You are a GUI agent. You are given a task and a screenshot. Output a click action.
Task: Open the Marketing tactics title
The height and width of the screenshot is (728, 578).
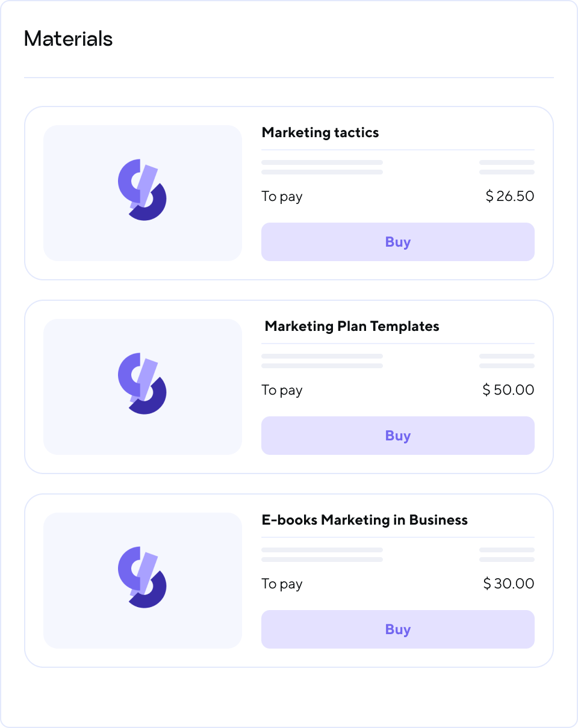[320, 132]
